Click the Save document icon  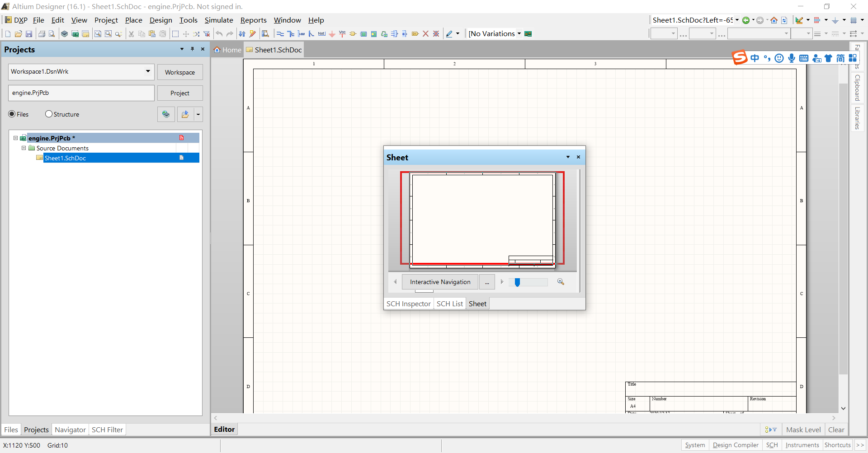pyautogui.click(x=29, y=33)
